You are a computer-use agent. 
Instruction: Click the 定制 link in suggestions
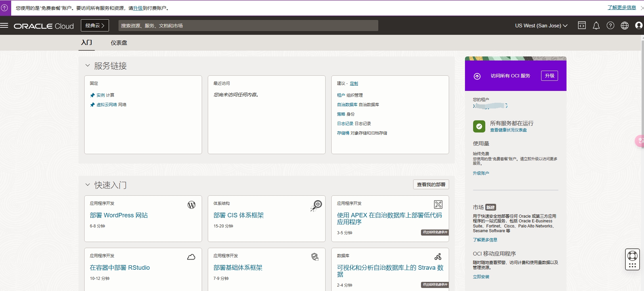point(354,83)
